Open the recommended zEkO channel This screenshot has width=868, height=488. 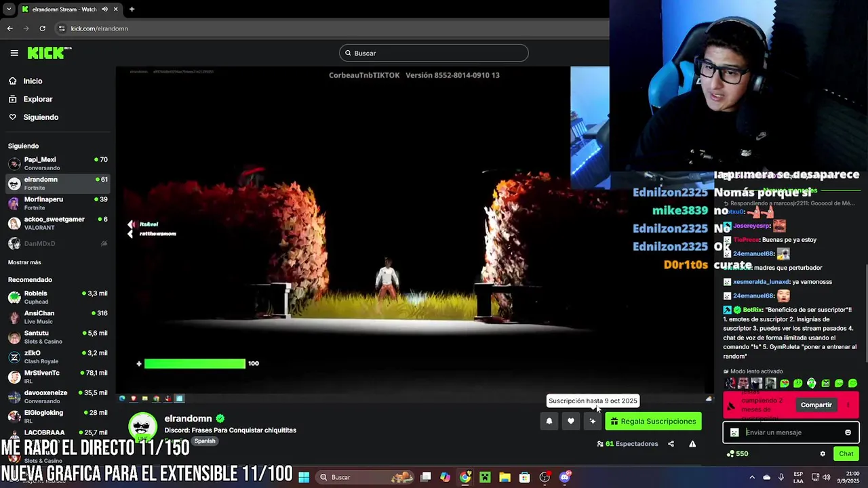(58, 357)
